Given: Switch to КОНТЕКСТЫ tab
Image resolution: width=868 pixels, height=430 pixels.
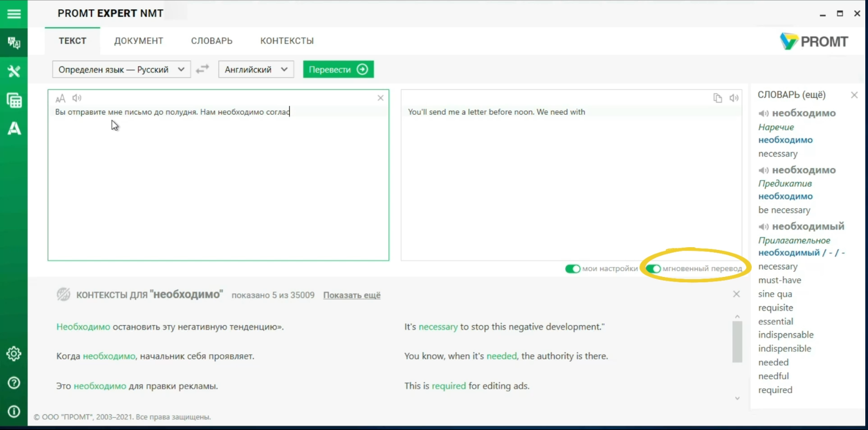Looking at the screenshot, I should [287, 41].
